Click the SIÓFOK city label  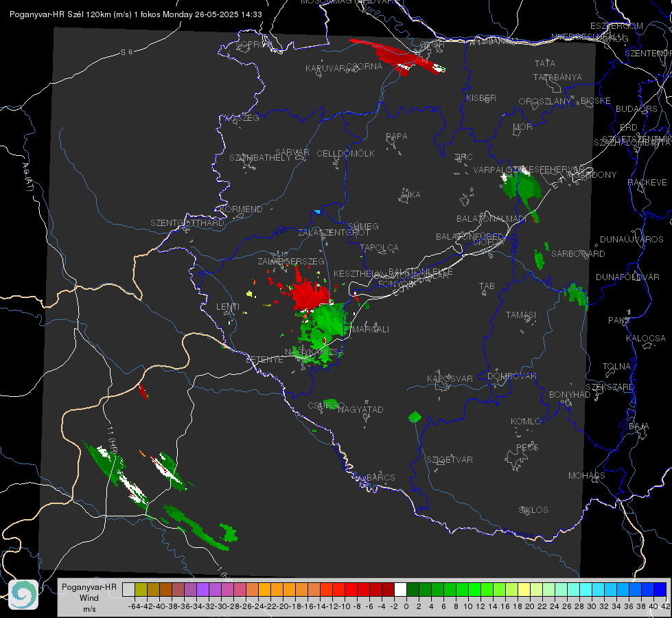click(x=489, y=242)
